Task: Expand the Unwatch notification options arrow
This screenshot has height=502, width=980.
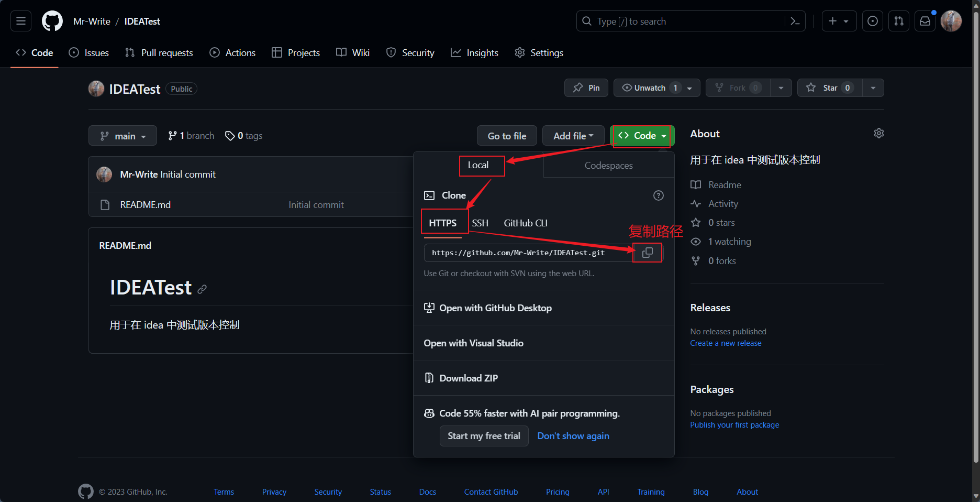Action: coord(690,88)
